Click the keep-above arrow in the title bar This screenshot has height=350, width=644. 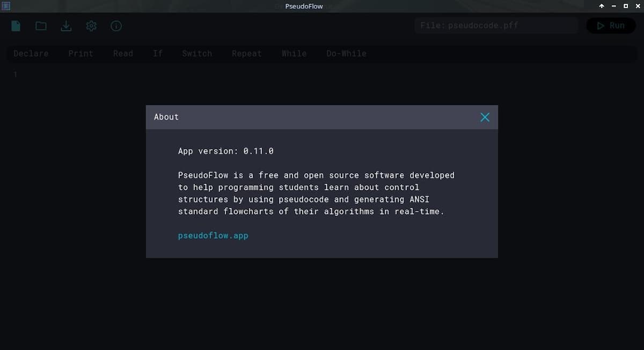click(x=602, y=6)
